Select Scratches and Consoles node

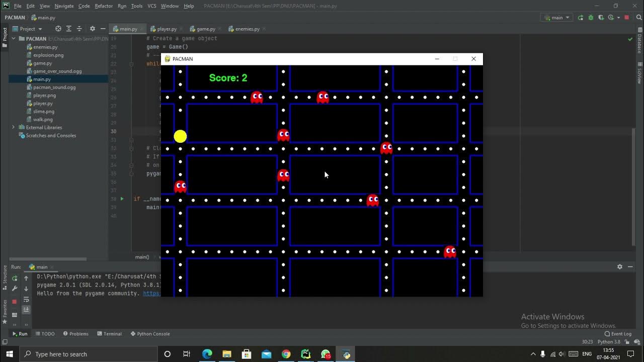coord(47,135)
